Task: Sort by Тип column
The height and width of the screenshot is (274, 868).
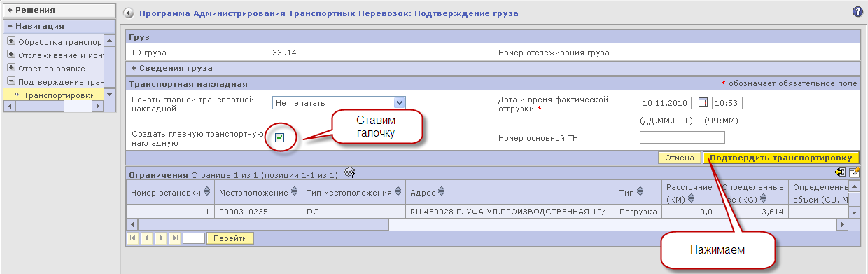Action: (640, 192)
